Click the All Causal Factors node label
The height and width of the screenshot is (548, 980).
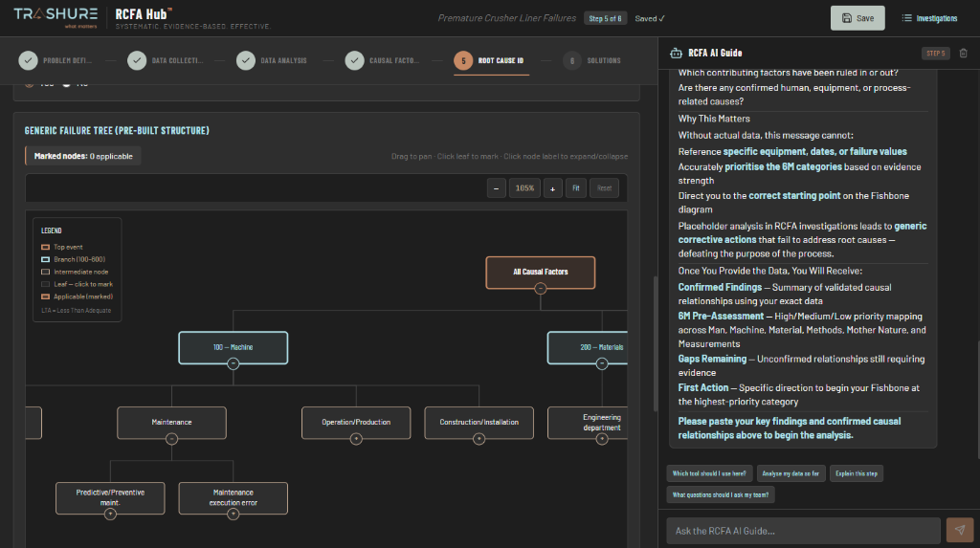click(541, 272)
